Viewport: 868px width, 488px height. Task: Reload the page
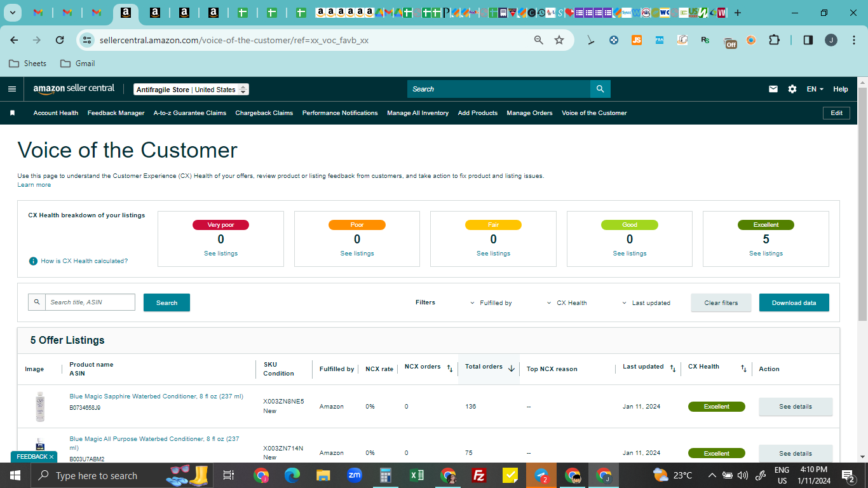(x=60, y=40)
